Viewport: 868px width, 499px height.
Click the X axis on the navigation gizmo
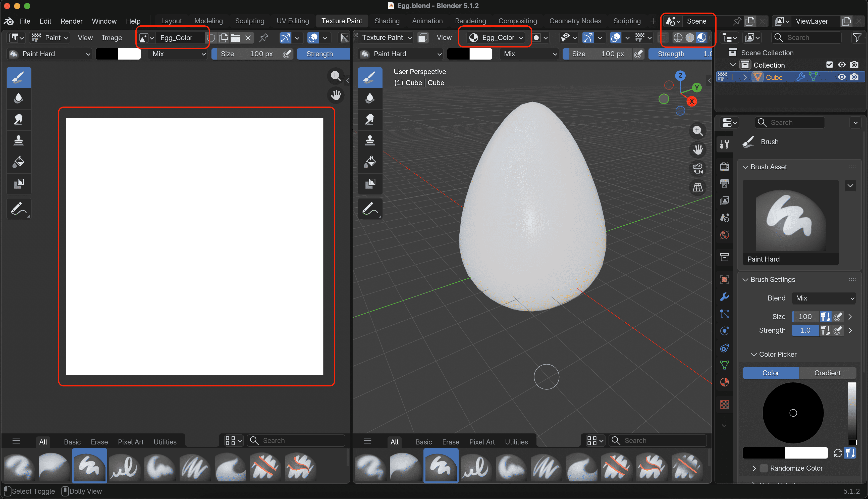tap(692, 102)
